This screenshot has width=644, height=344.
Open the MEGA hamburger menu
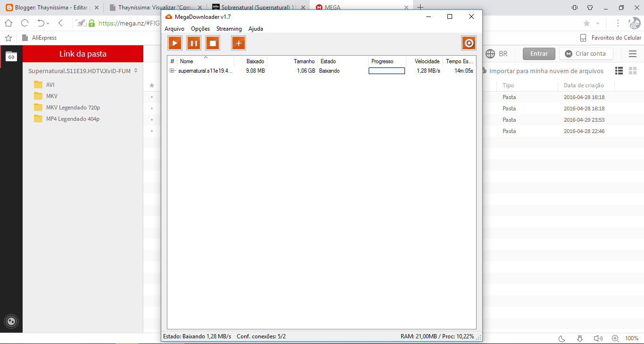pyautogui.click(x=633, y=54)
